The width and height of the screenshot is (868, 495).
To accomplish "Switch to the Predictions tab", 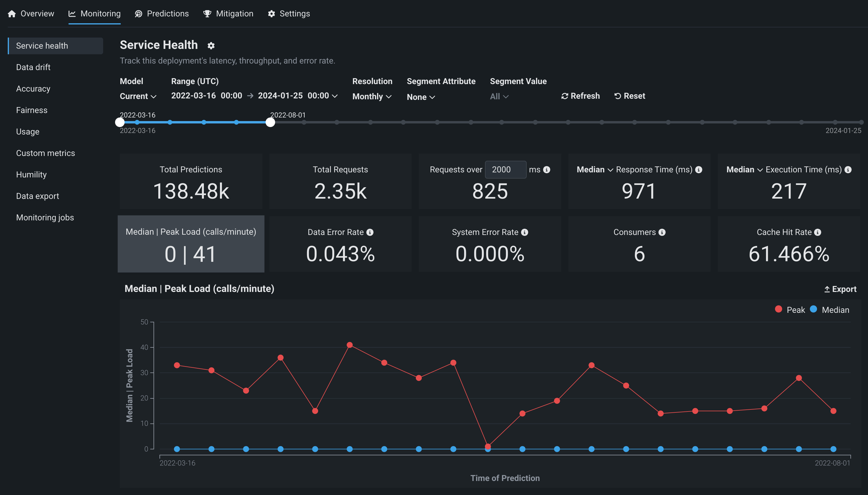I will (x=162, y=14).
